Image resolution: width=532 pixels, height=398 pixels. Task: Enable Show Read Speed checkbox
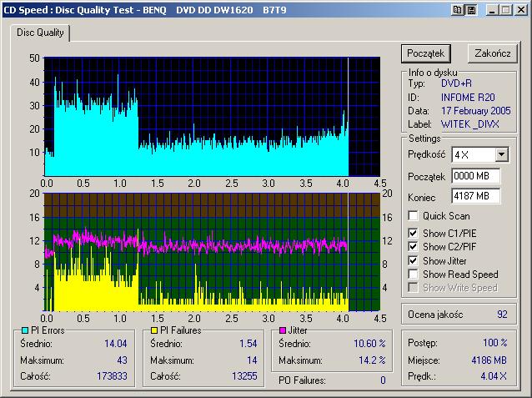pyautogui.click(x=414, y=275)
